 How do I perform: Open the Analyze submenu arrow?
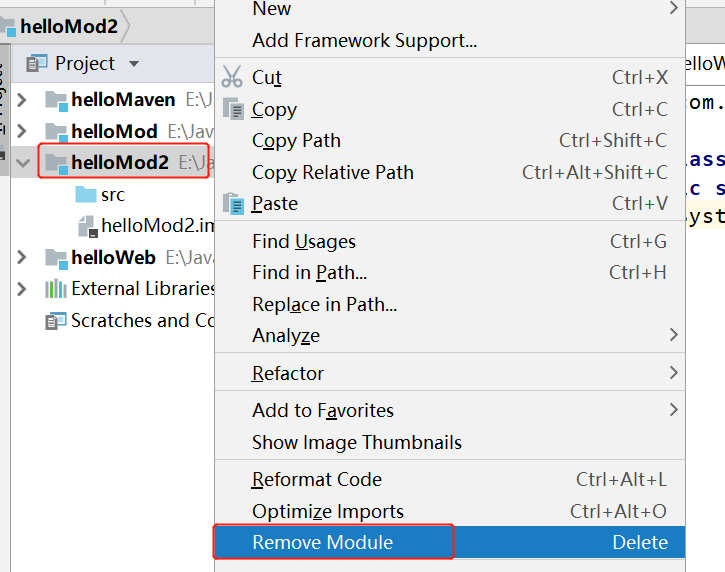click(673, 335)
